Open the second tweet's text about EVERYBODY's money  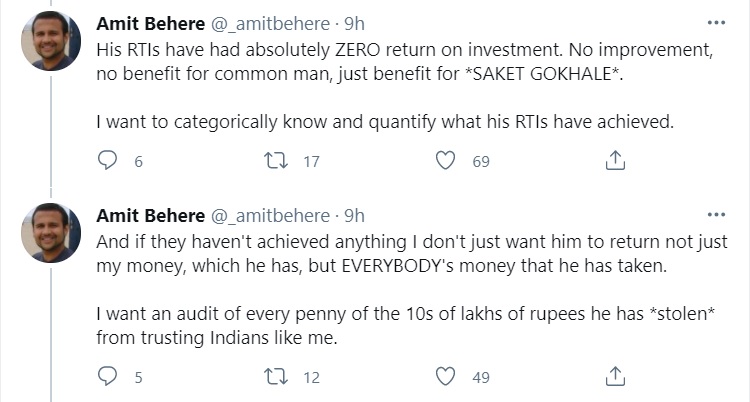coord(410,253)
